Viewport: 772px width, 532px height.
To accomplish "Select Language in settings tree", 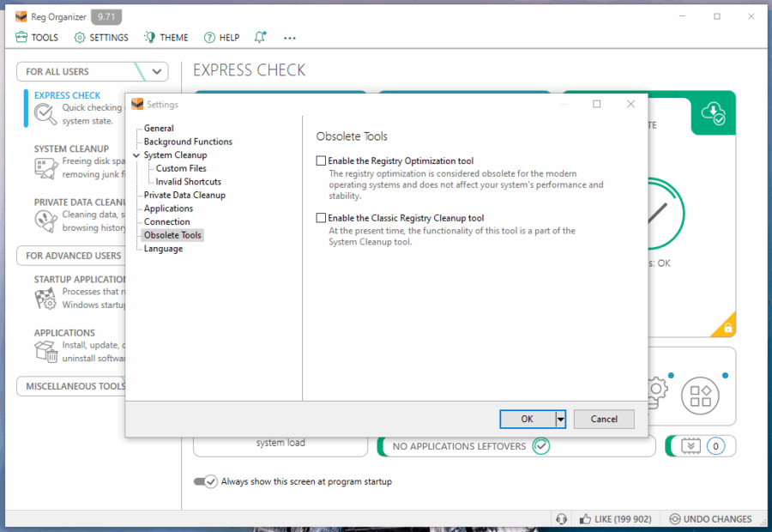I will click(x=163, y=249).
